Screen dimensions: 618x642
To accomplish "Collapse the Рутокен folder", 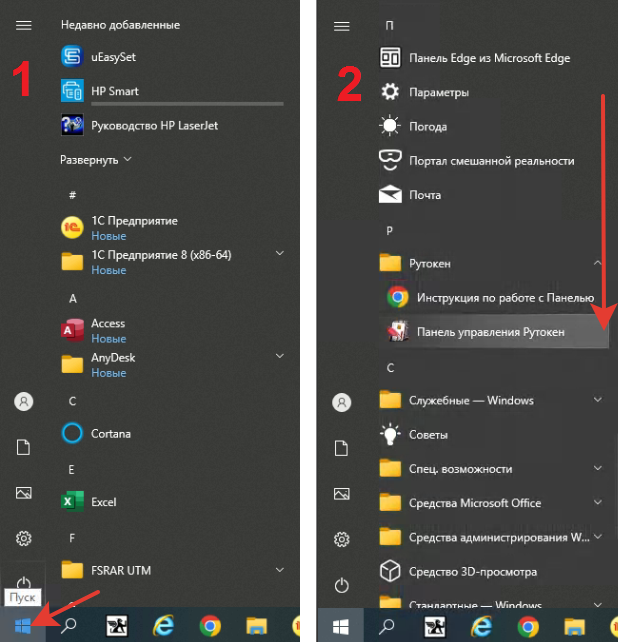I will [598, 262].
